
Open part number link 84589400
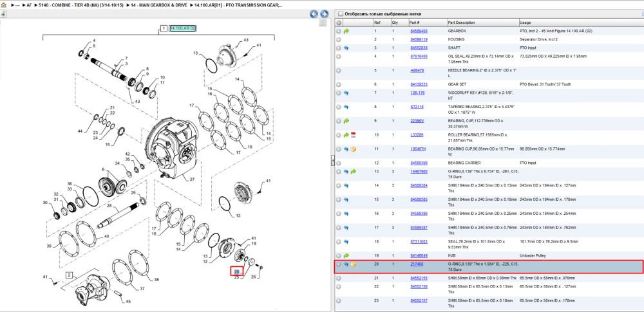419,31
